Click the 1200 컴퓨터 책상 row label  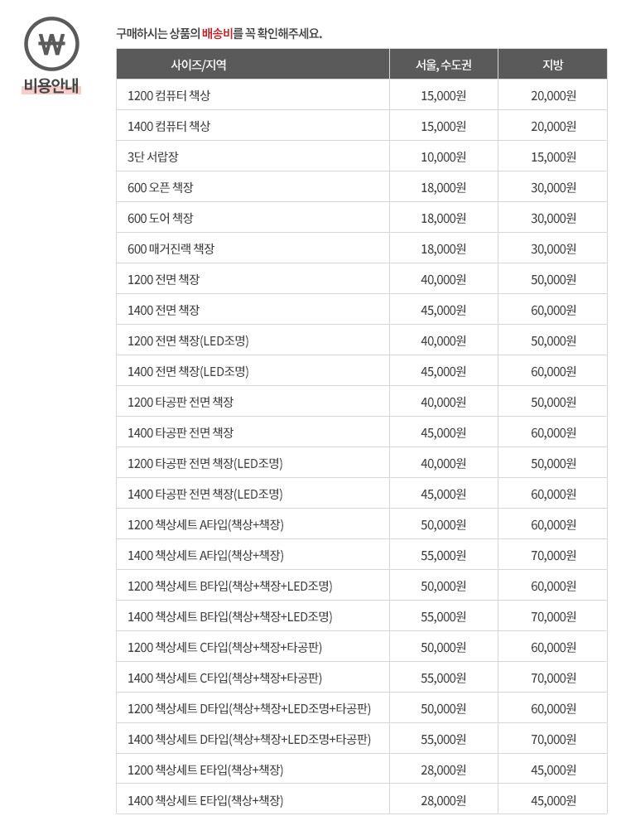[x=169, y=95]
